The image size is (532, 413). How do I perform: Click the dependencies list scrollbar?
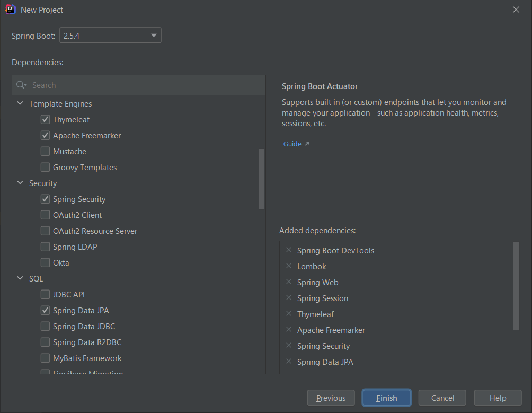262,179
